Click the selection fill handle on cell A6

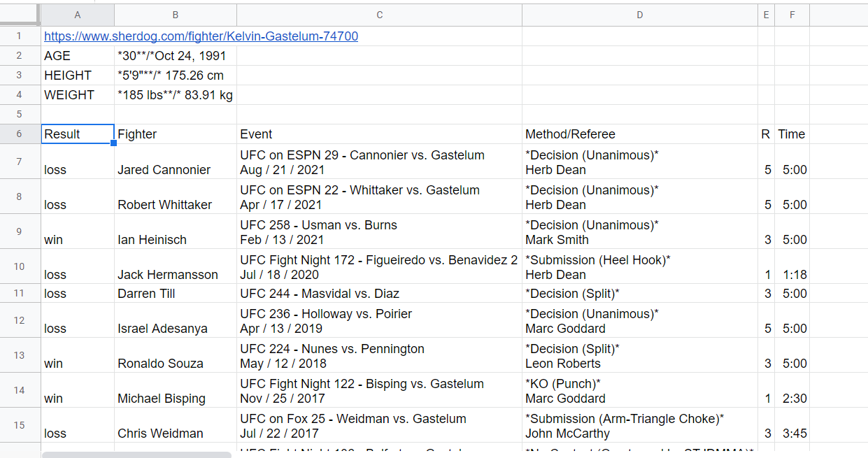click(114, 143)
